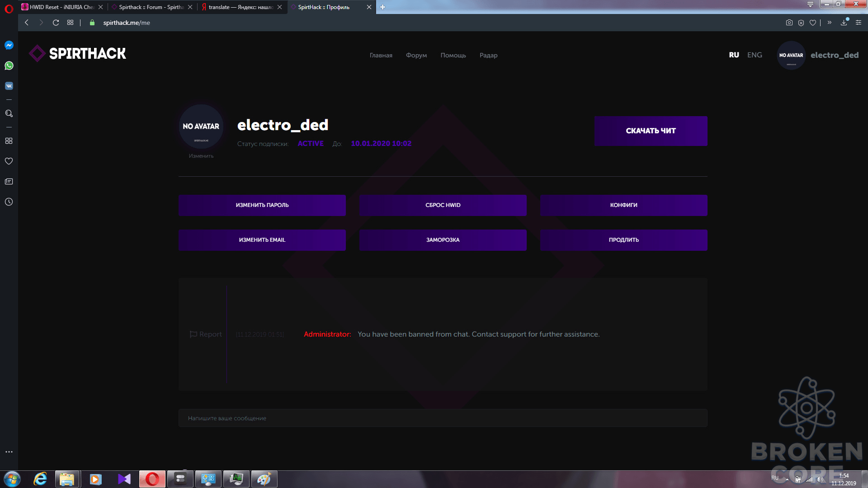
Task: Open history clock in the sidebar
Action: [9, 202]
